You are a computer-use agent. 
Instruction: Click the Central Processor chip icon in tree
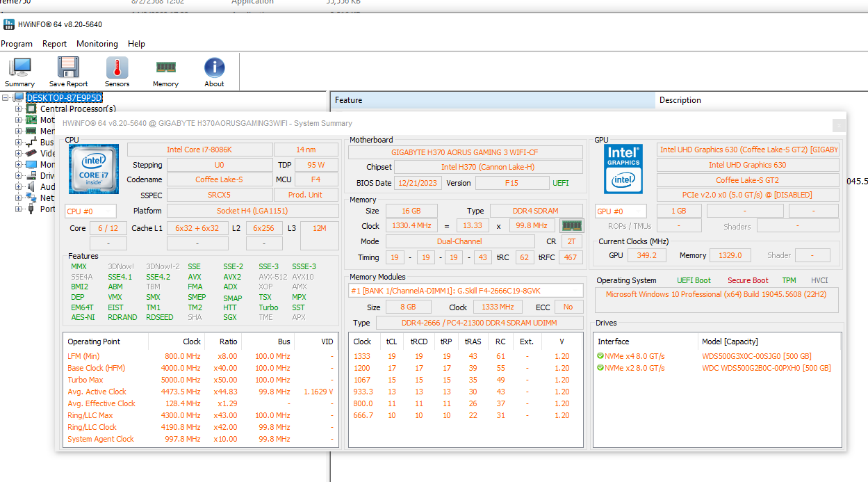31,109
